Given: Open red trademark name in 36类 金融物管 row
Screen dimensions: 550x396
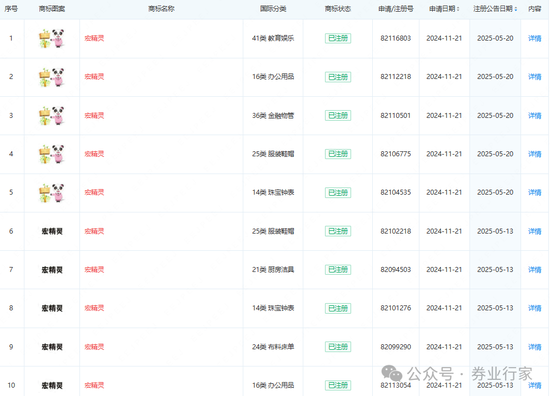Looking at the screenshot, I should [94, 115].
